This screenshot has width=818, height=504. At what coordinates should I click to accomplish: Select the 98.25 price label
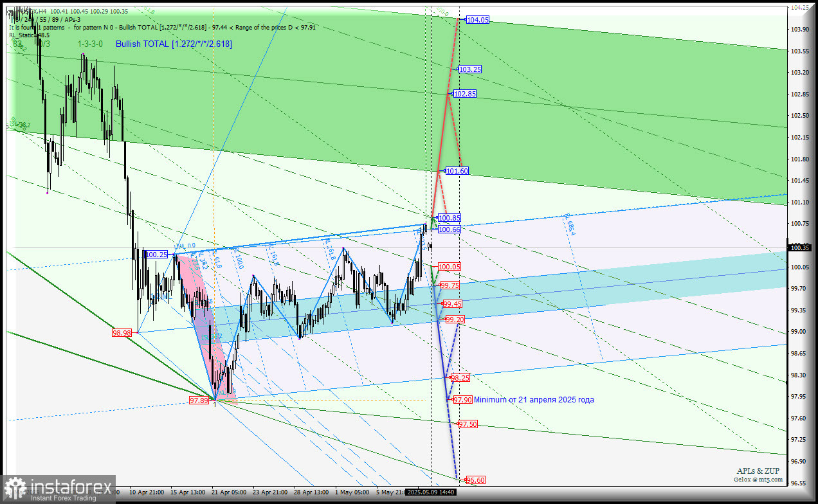tap(460, 378)
